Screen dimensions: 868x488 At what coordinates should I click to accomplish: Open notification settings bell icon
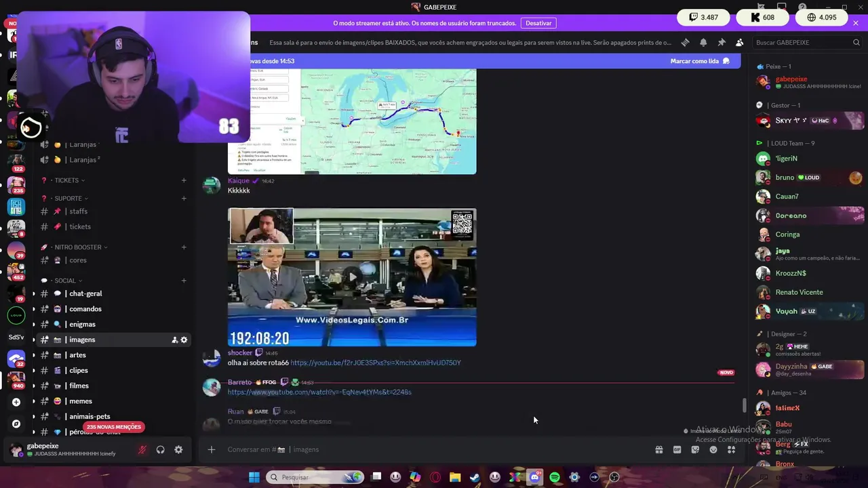click(703, 42)
